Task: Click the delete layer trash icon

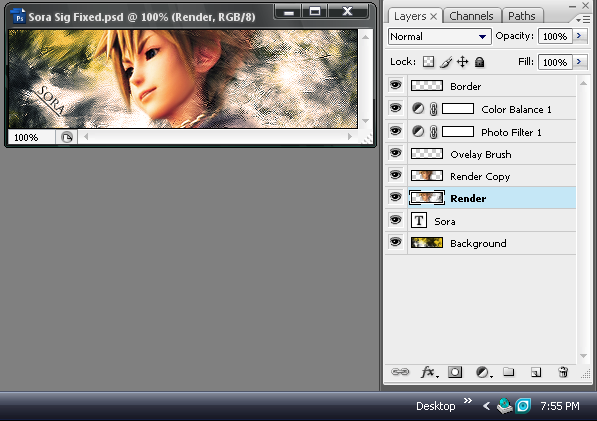Action: click(x=563, y=372)
